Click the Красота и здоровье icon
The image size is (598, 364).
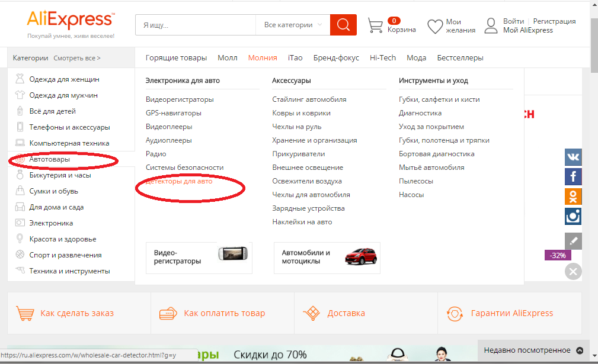click(x=20, y=239)
